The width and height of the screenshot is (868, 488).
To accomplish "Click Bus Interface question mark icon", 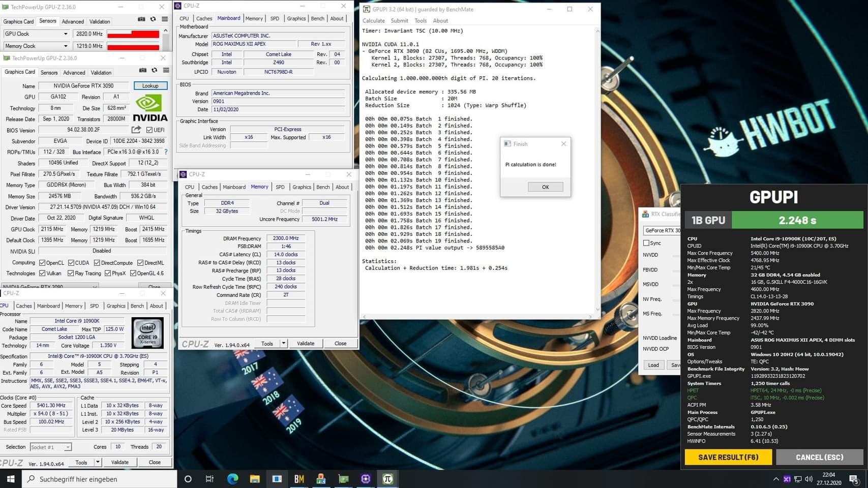I will 166,152.
